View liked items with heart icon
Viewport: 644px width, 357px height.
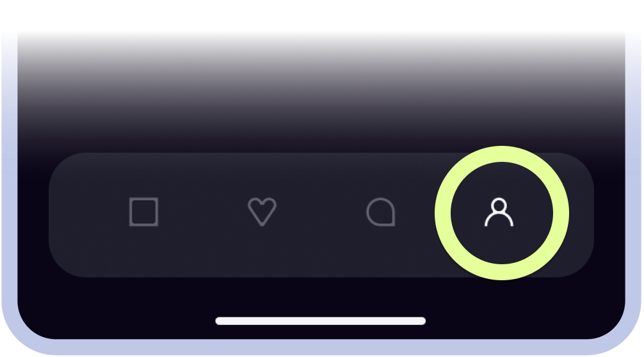262,212
